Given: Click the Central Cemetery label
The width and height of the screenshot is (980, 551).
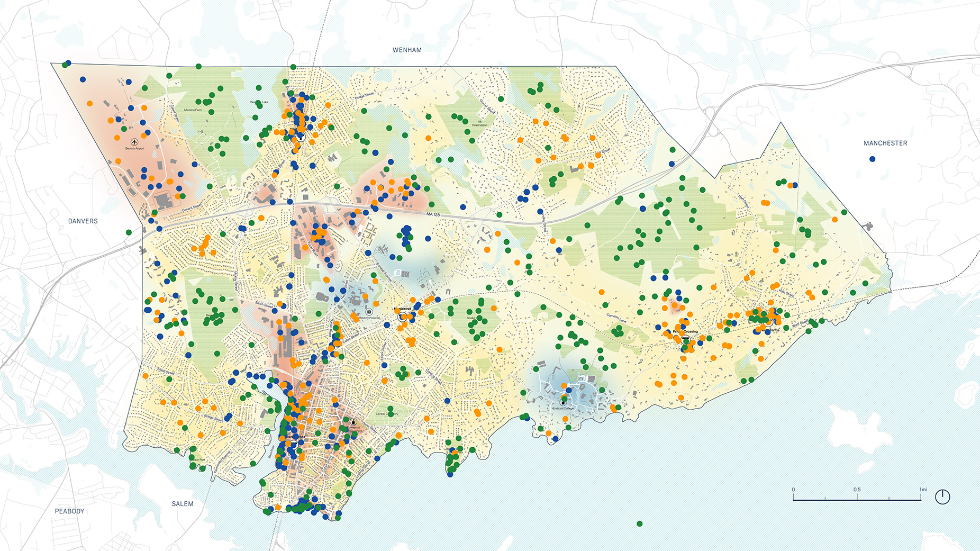Looking at the screenshot, I should [x=386, y=414].
